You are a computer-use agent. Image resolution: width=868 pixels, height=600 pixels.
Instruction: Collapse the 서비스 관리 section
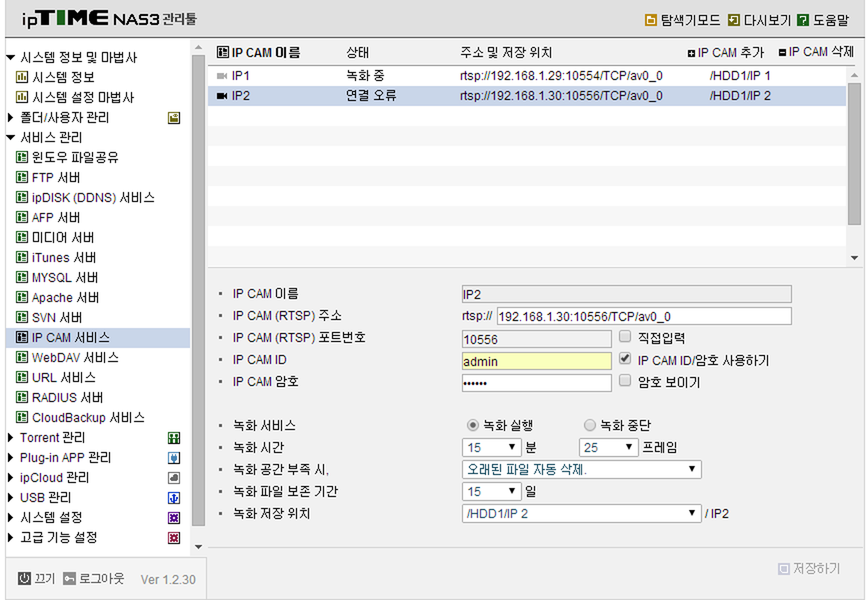[x=10, y=137]
